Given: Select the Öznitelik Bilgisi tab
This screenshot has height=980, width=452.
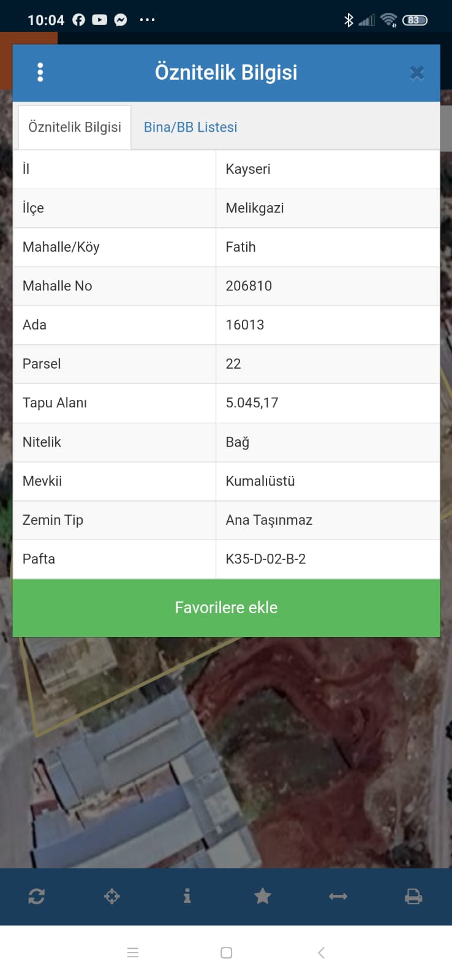Looking at the screenshot, I should pos(75,127).
